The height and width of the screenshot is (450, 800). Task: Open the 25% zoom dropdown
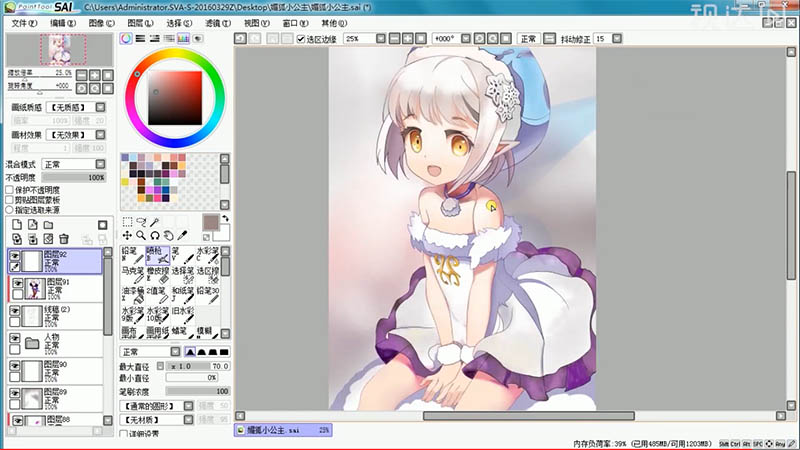pos(381,39)
